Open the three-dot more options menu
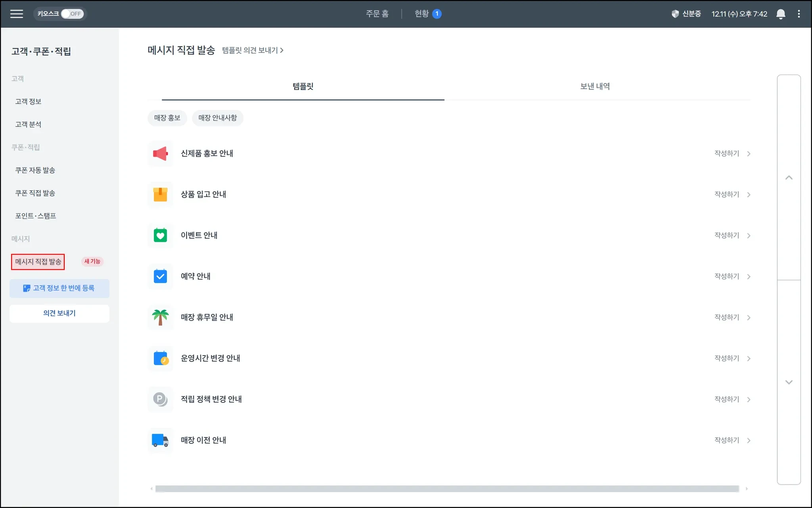The height and width of the screenshot is (508, 812). [x=799, y=14]
